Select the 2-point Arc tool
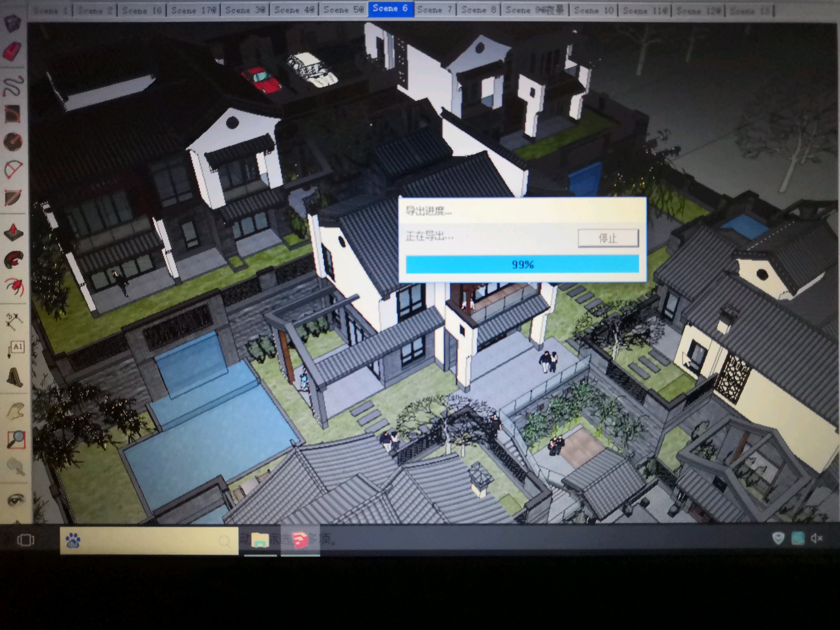The width and height of the screenshot is (840, 630). (13, 169)
